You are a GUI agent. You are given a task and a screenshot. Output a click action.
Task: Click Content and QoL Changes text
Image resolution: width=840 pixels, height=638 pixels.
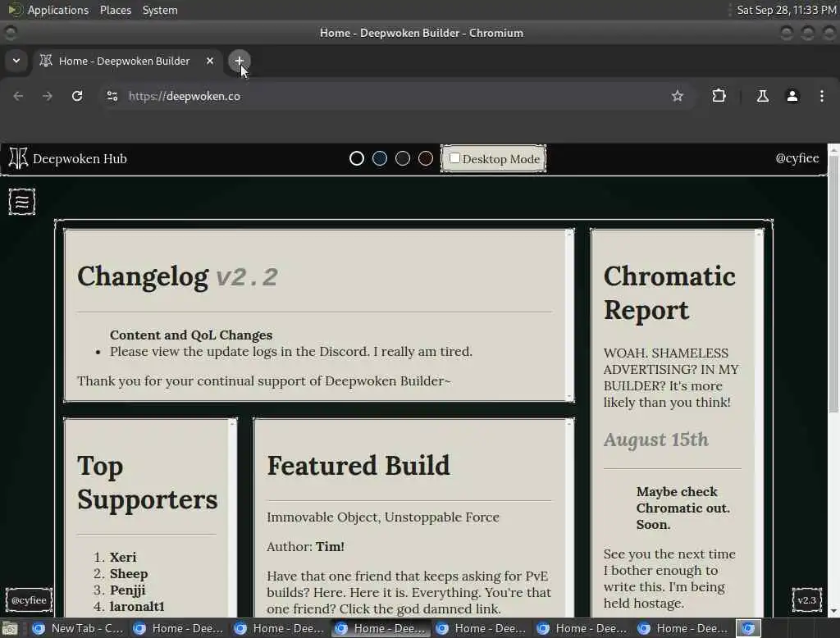tap(191, 335)
